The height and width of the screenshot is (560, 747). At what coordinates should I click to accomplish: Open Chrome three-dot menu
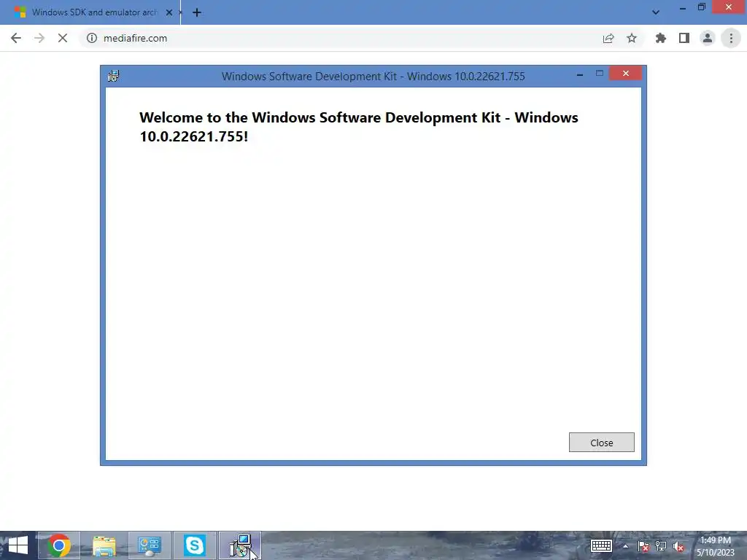(x=731, y=38)
